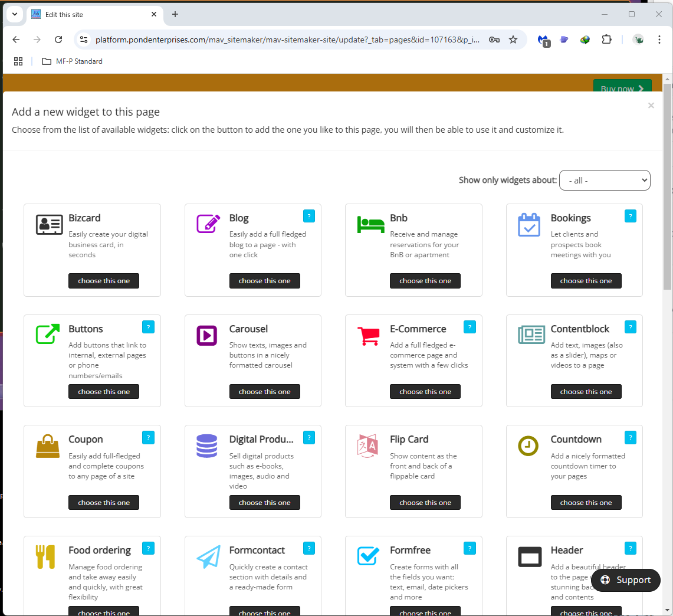
Task: Click the Digital Products database icon
Action: 207,446
